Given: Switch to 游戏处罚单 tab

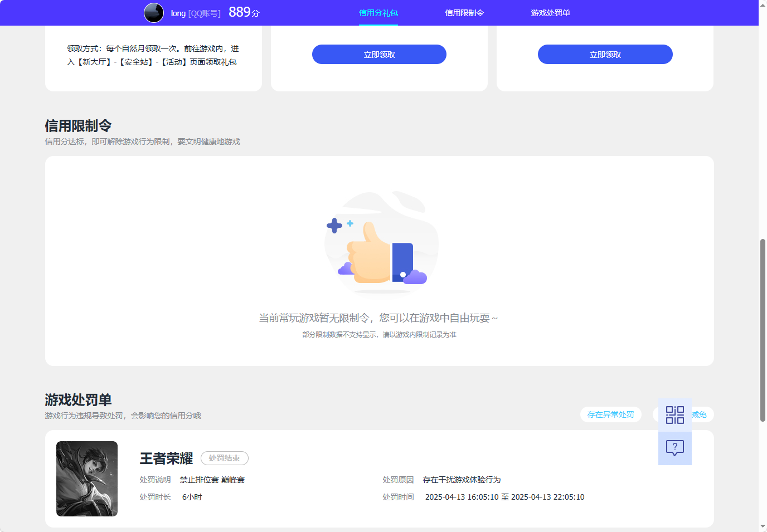Looking at the screenshot, I should [551, 13].
